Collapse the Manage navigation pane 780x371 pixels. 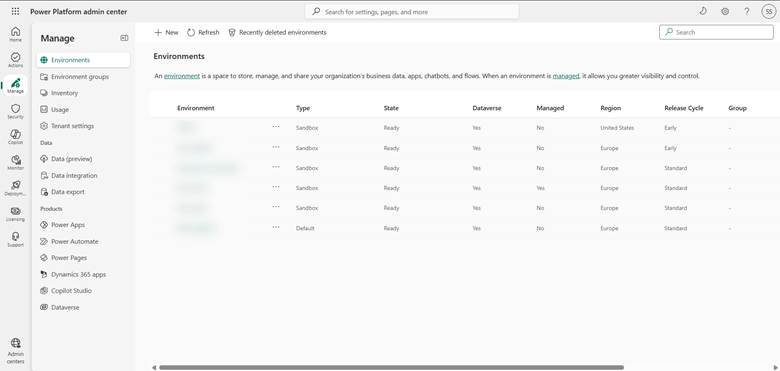pyautogui.click(x=124, y=38)
